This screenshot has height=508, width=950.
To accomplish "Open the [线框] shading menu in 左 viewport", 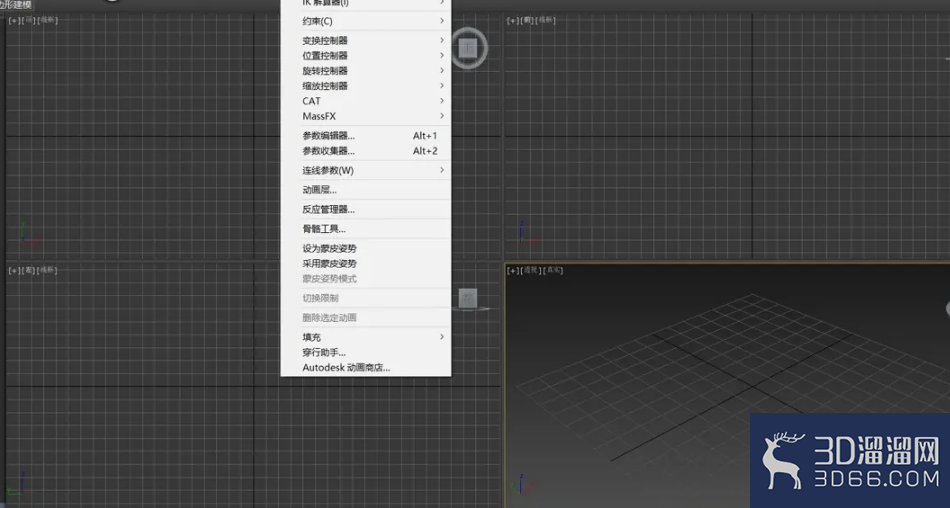I will 47,270.
